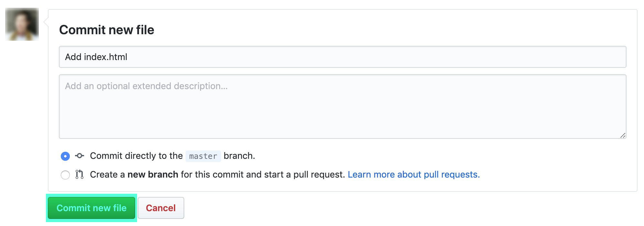Click the description box resize handle
The image size is (644, 226).
coord(623,135)
